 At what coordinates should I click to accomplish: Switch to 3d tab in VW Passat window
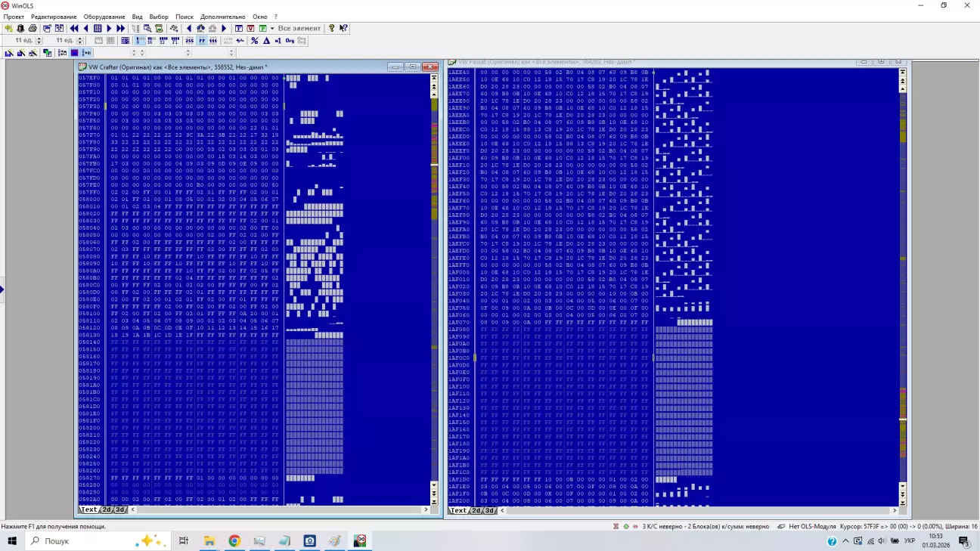tap(488, 511)
